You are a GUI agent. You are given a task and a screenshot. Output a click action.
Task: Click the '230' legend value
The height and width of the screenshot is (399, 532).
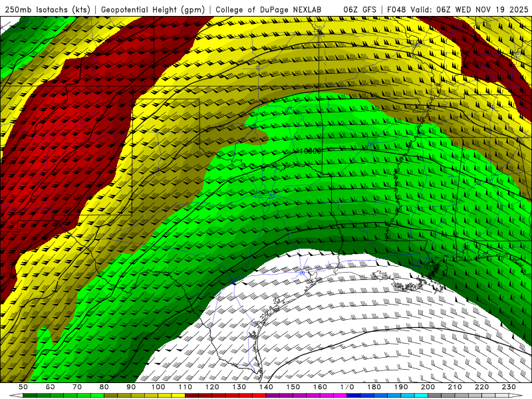pyautogui.click(x=509, y=387)
